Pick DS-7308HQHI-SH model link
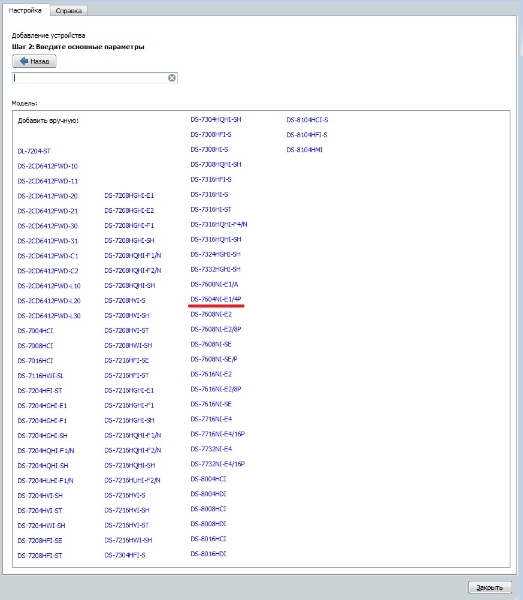The height and width of the screenshot is (600, 523). tap(216, 164)
